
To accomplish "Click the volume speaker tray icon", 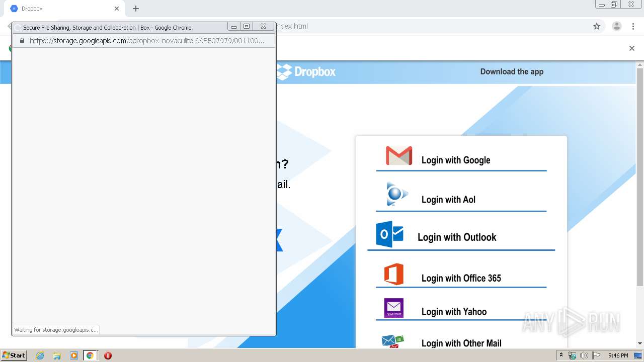I will tap(584, 355).
